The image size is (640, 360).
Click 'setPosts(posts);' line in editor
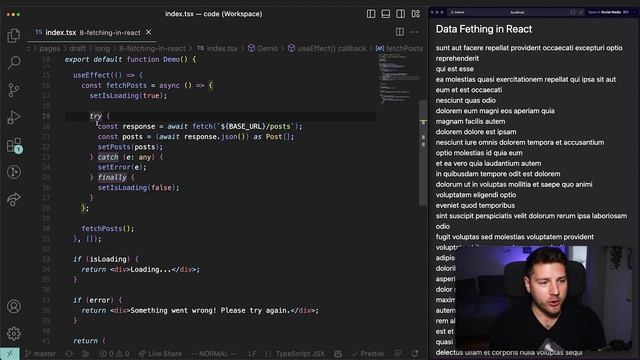coord(130,147)
